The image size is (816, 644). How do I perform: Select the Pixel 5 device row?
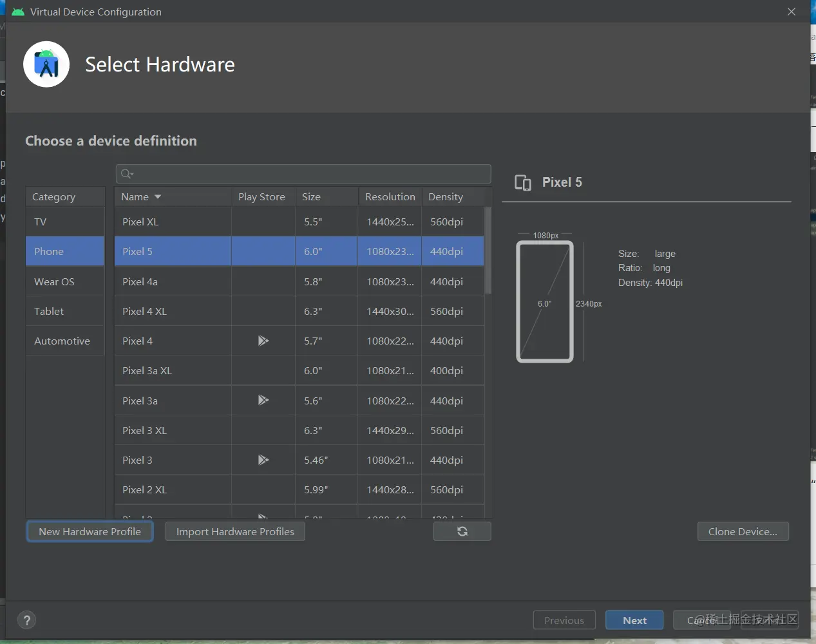[x=299, y=251]
